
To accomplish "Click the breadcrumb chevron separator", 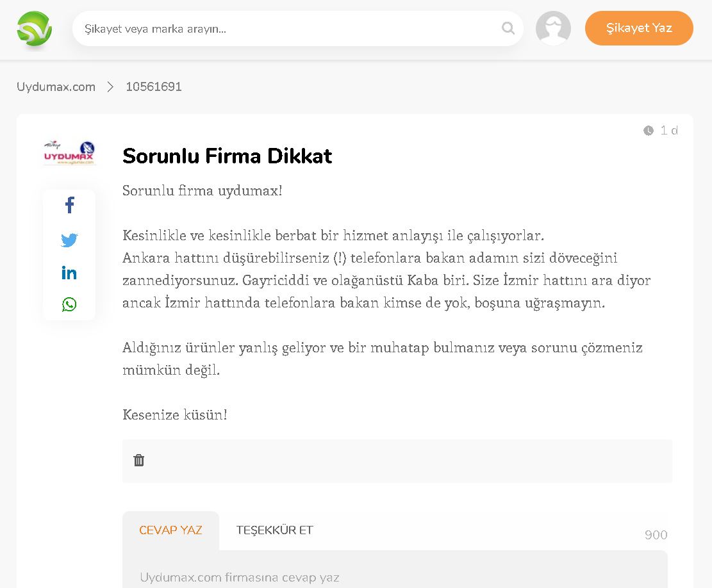I will click(x=110, y=87).
